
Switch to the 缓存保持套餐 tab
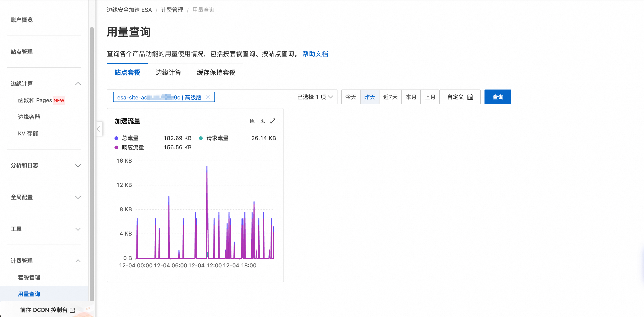216,73
